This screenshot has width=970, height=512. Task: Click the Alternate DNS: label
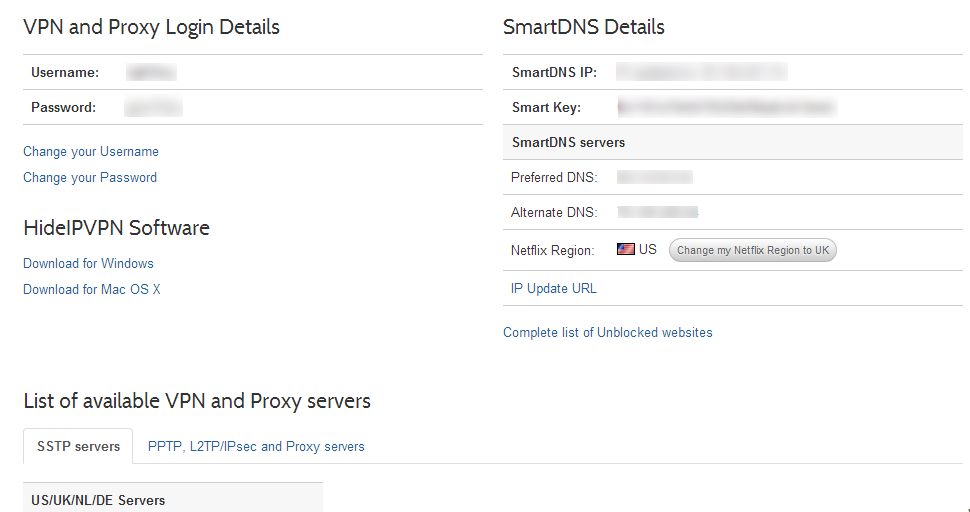pos(554,213)
